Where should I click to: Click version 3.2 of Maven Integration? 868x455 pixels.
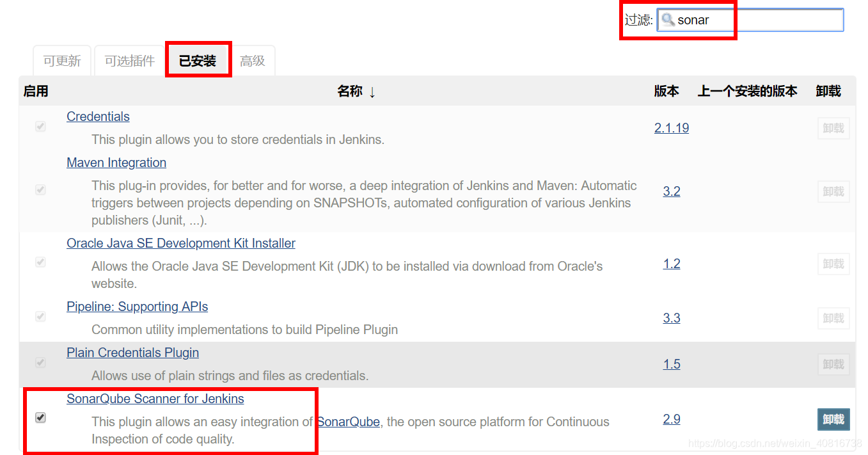point(672,191)
